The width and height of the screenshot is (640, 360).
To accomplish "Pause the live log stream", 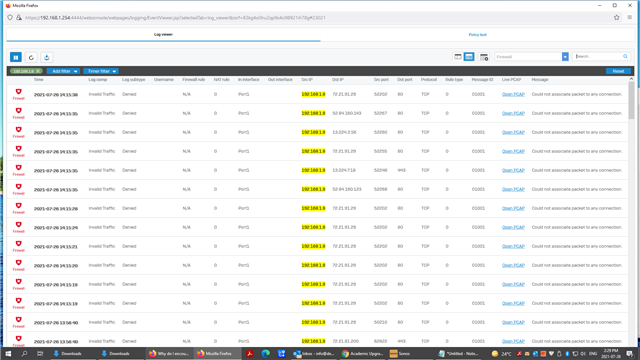I will click(x=16, y=57).
